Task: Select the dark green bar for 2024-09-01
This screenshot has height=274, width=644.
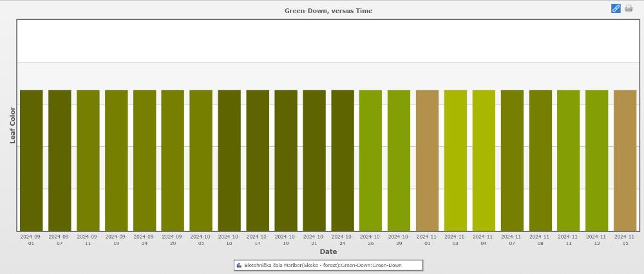Action: 32,160
